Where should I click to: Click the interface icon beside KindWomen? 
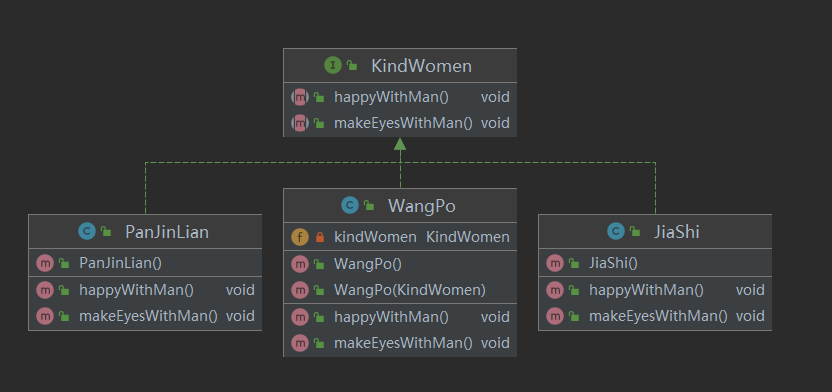333,66
